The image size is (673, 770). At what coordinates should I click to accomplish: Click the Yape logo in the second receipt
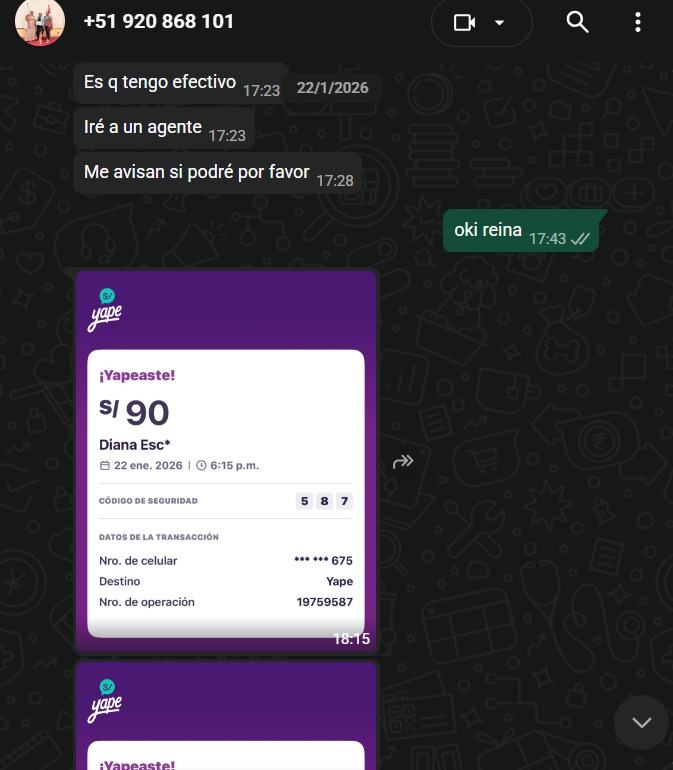pyautogui.click(x=106, y=701)
